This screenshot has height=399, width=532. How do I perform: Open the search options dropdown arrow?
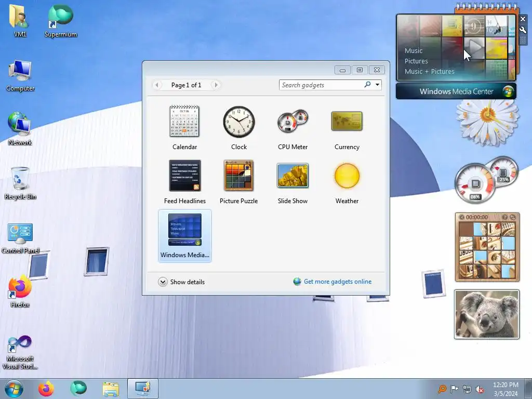(x=377, y=85)
